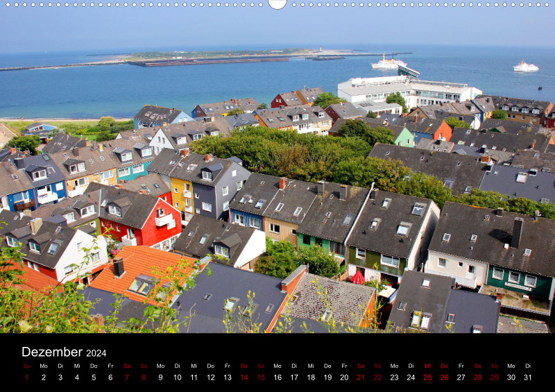
Task: Click the 'Di' label above date 3
Action: click(x=60, y=366)
